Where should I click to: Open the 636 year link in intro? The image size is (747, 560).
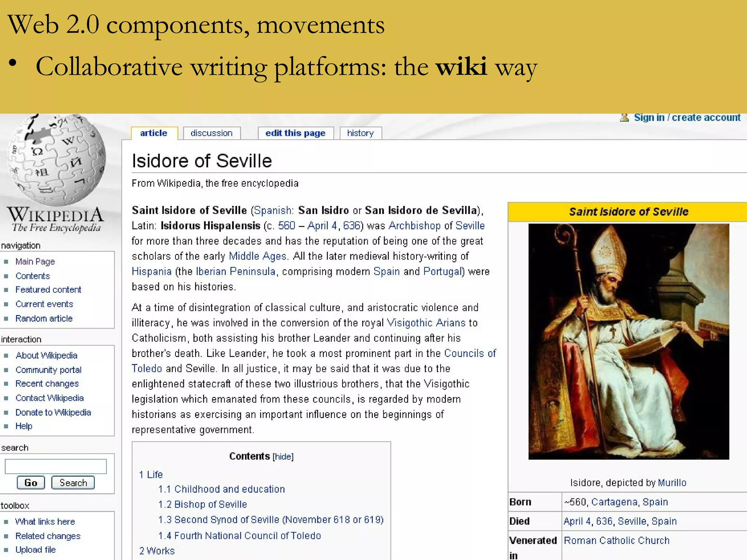(352, 226)
